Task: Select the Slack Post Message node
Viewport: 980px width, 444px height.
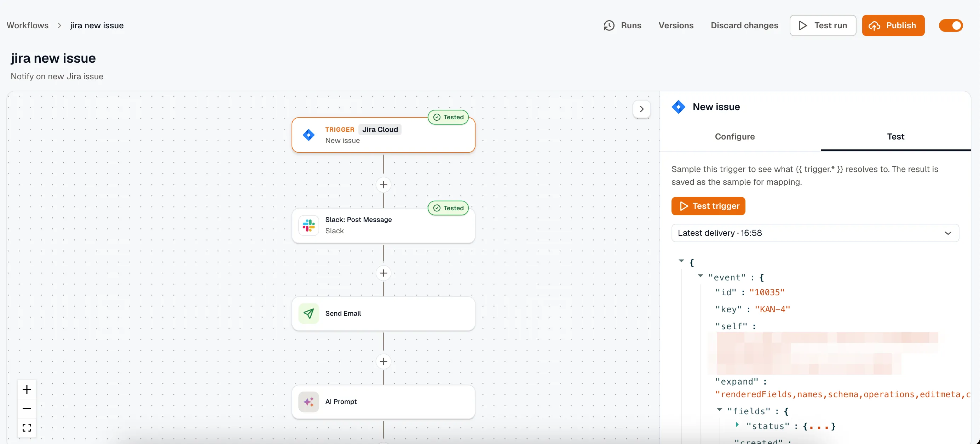Action: [x=383, y=226]
